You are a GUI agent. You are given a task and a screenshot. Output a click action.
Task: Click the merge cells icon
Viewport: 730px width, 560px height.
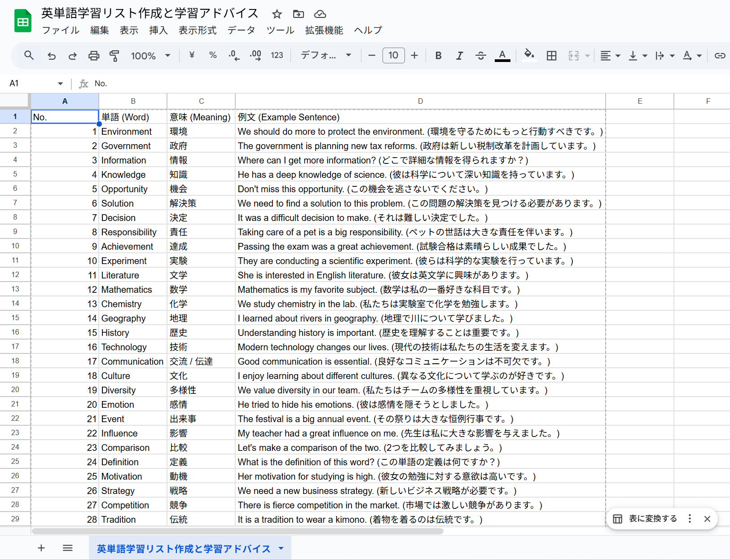[574, 55]
